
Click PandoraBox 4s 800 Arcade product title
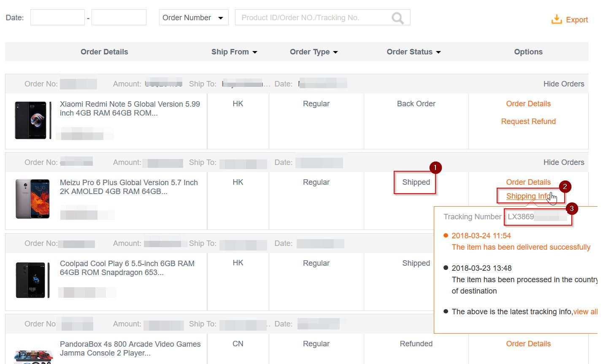point(130,348)
